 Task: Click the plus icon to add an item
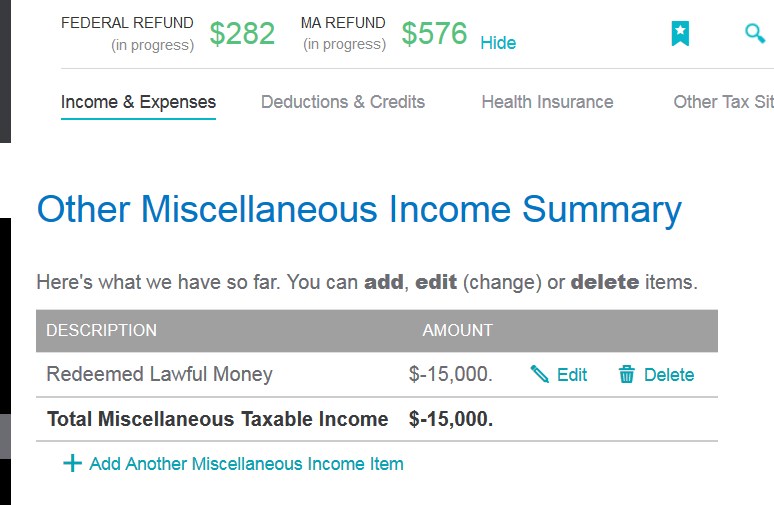point(72,464)
